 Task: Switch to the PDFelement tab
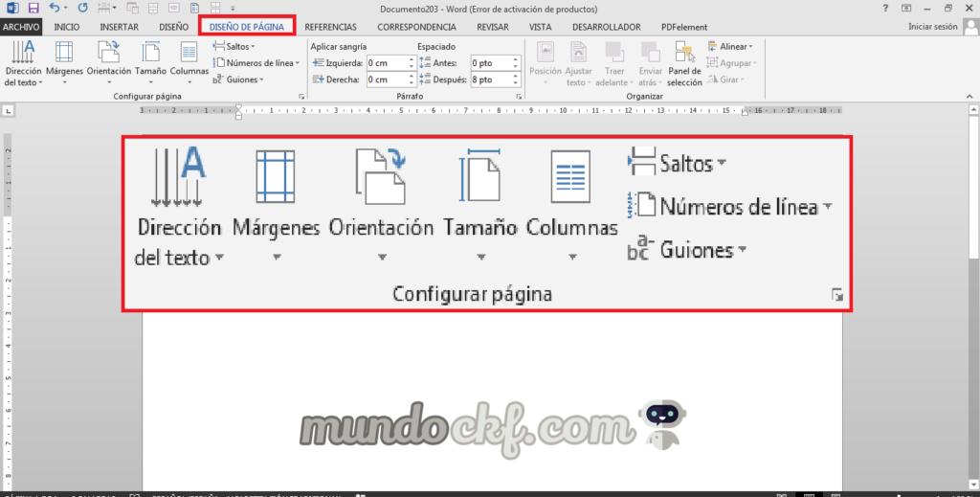pyautogui.click(x=684, y=27)
